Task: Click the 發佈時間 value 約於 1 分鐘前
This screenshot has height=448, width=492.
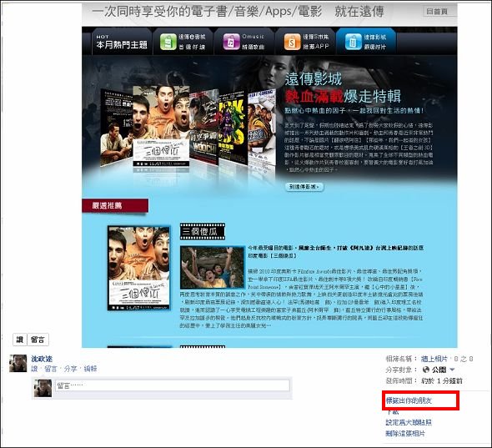Action: click(x=442, y=380)
